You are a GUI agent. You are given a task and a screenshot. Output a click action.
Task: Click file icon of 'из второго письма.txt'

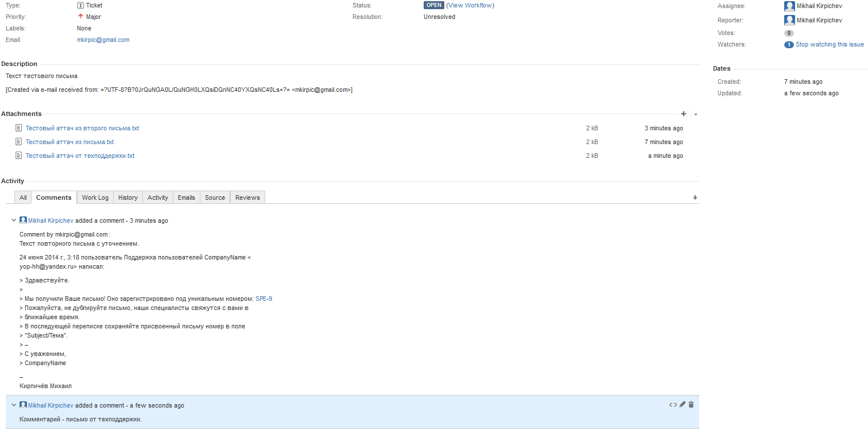[19, 128]
